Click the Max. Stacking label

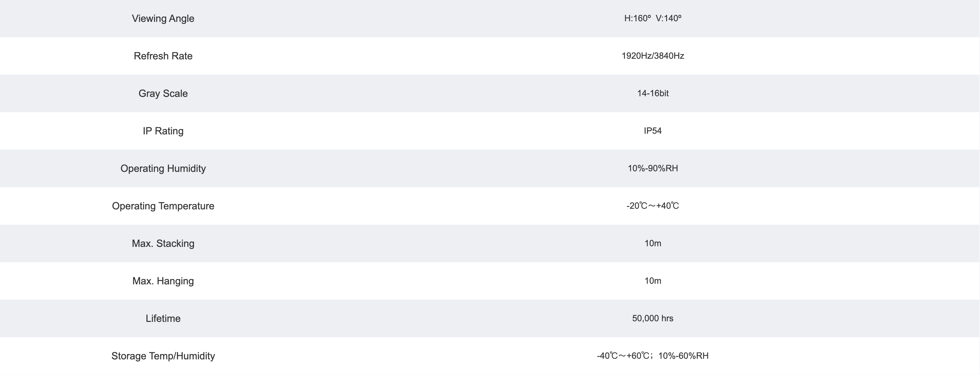[163, 244]
